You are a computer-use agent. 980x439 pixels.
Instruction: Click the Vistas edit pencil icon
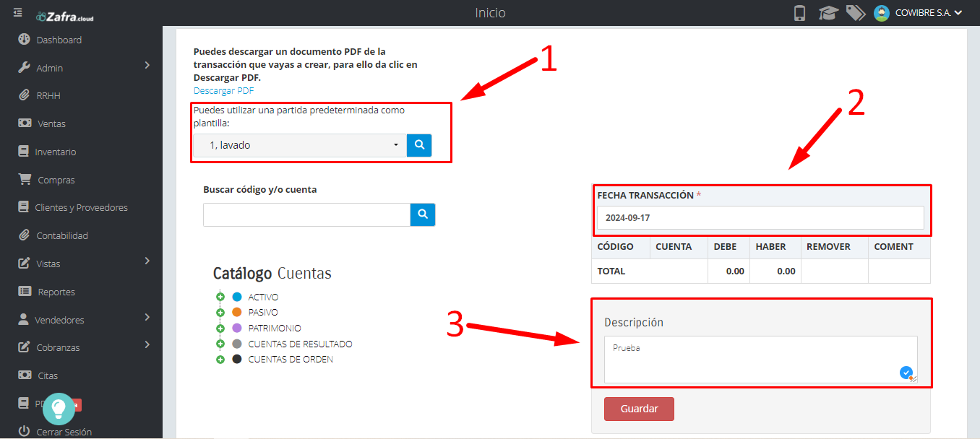click(24, 263)
